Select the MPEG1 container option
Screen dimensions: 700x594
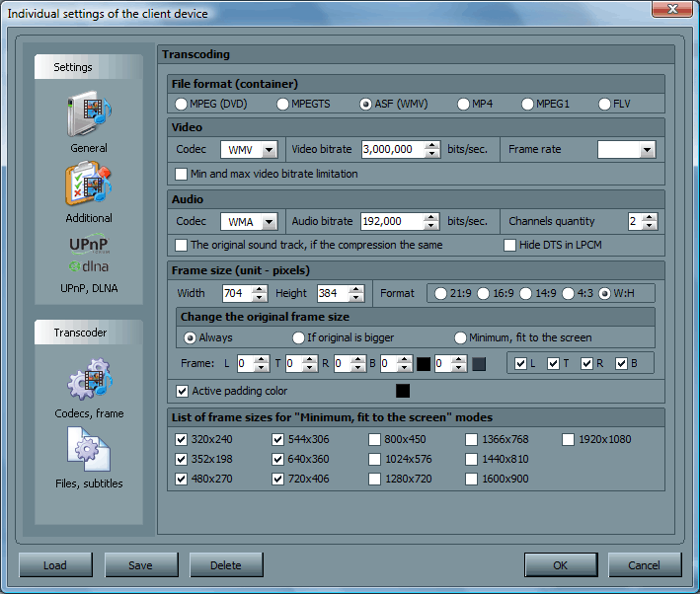[527, 104]
